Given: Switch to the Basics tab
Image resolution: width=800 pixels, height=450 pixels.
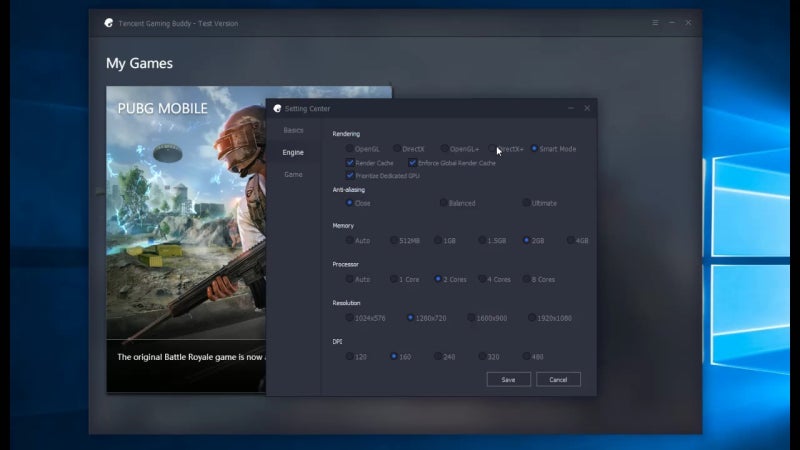Looking at the screenshot, I should coord(293,130).
